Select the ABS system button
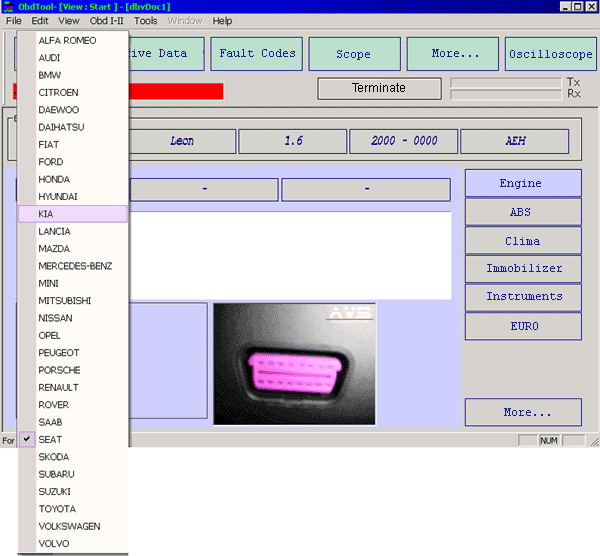 point(523,212)
